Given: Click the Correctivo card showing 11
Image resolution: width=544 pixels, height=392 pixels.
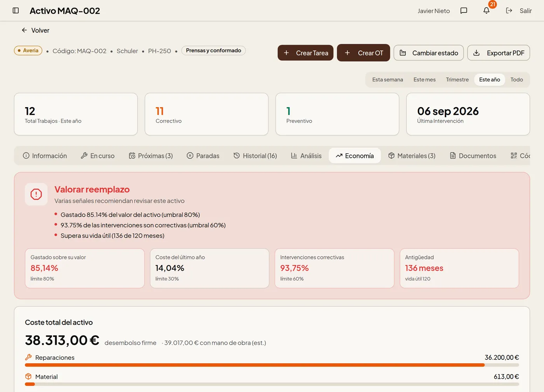Looking at the screenshot, I should point(207,114).
